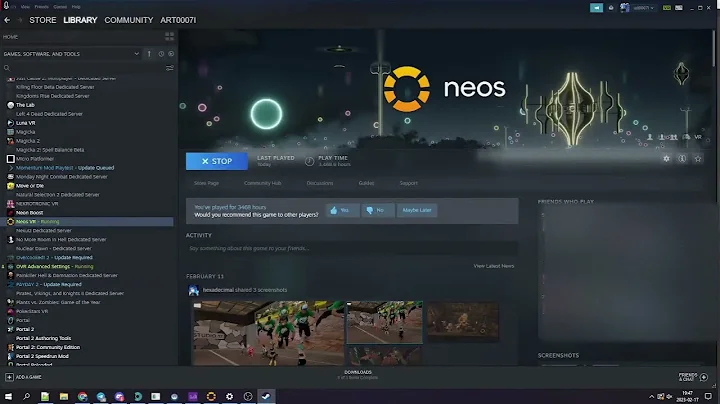720x404 pixels.
Task: Open the Support tab
Action: point(409,183)
